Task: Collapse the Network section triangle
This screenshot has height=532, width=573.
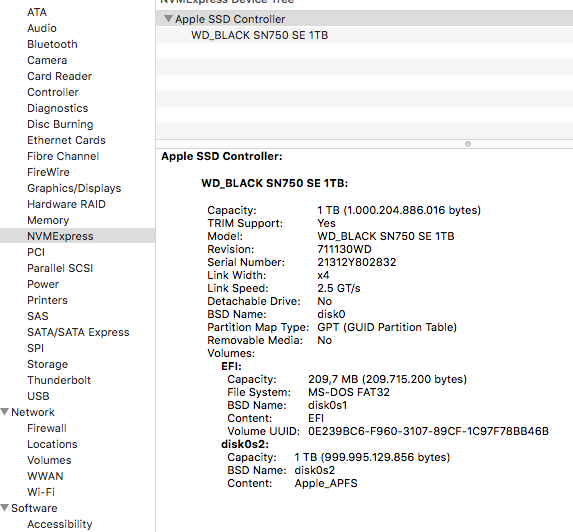Action: (5, 412)
